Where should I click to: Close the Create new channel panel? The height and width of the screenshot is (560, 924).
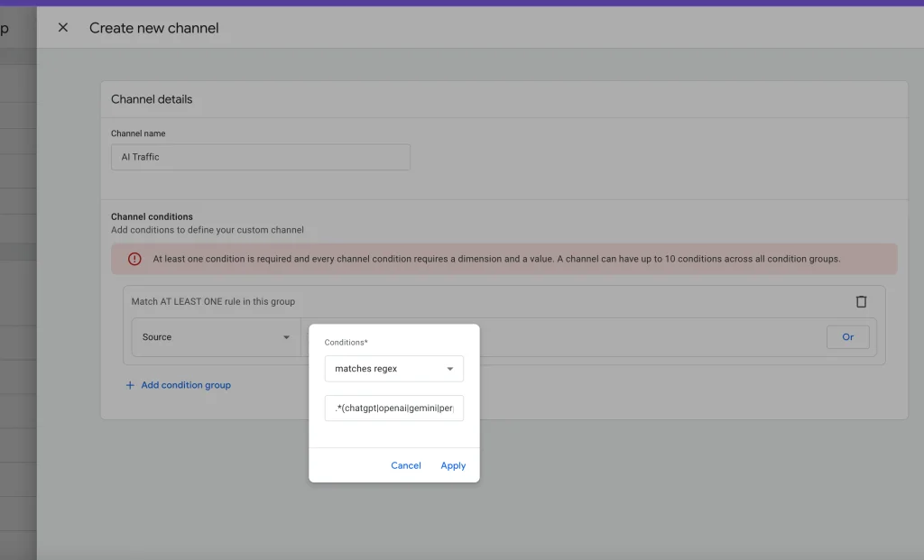tap(61, 27)
